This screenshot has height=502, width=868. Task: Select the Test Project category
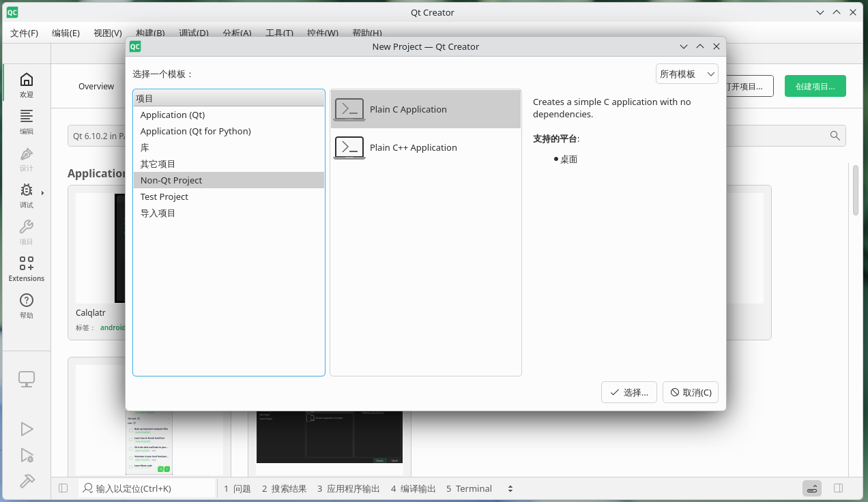coord(229,196)
